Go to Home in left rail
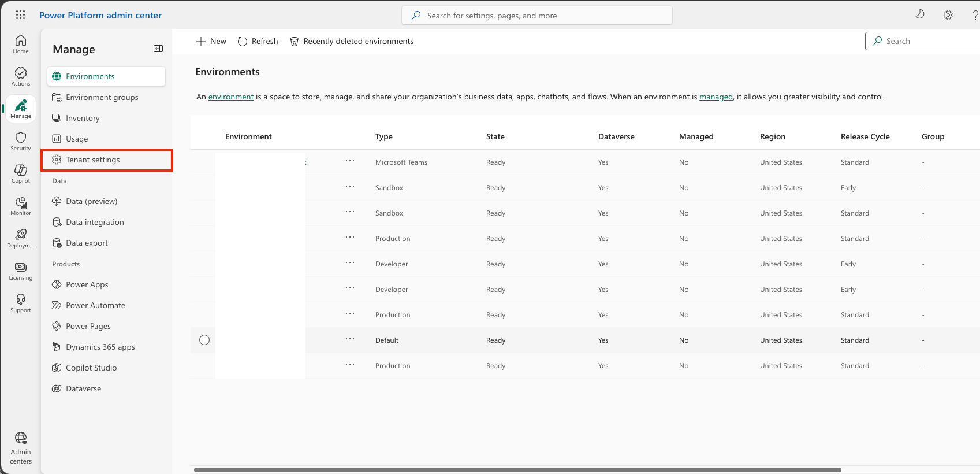This screenshot has width=980, height=474. tap(21, 44)
